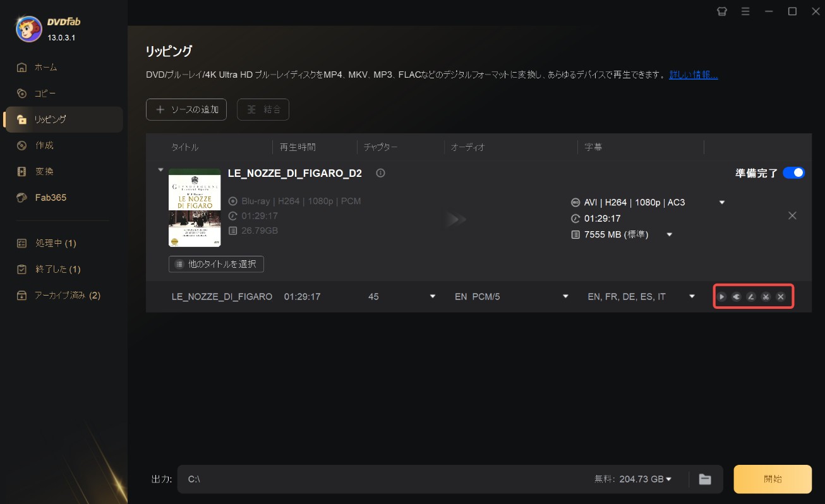Open advanced settings wrench icon in title row
The image size is (825, 504).
736,297
